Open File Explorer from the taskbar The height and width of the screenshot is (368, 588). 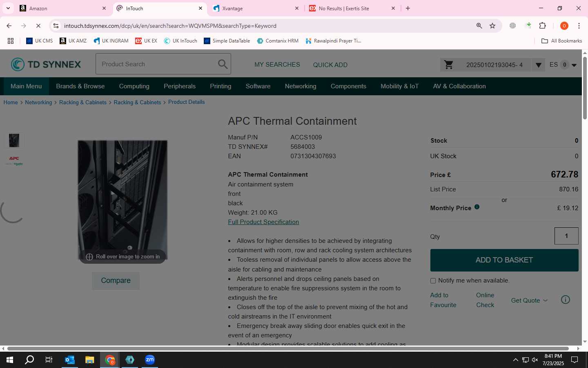click(x=90, y=360)
